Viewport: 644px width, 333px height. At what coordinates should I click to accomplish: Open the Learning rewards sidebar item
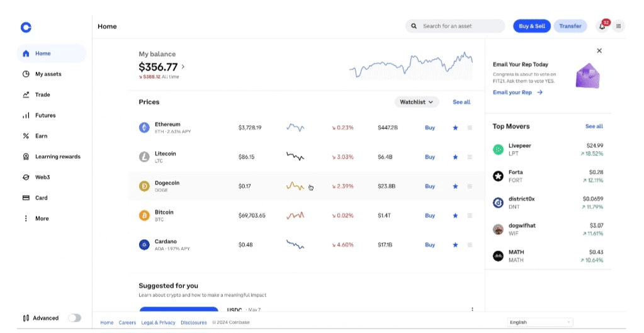pyautogui.click(x=57, y=157)
